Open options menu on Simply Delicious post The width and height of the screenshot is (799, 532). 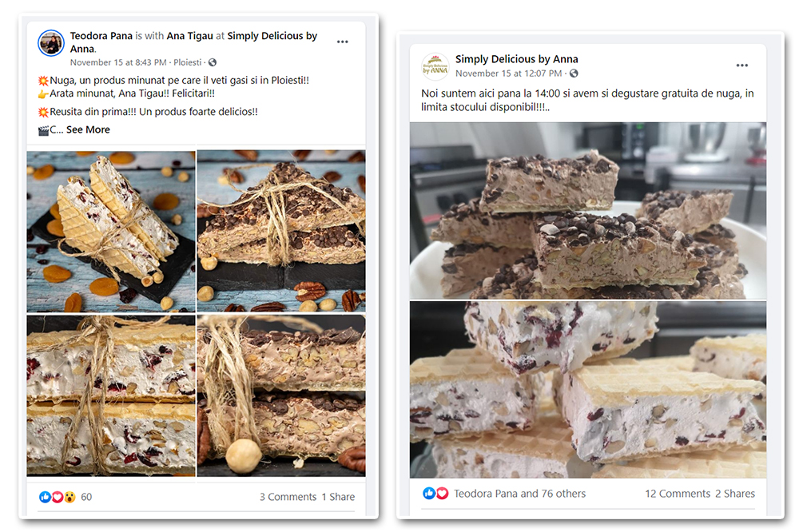coord(742,66)
